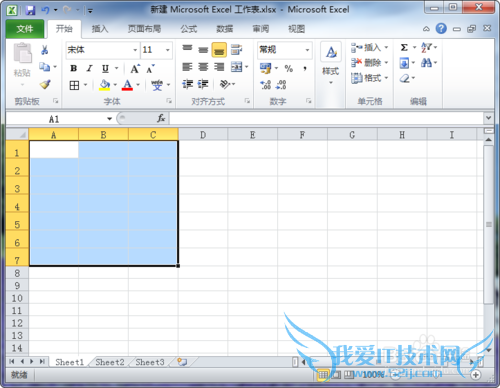Toggle Underline formatting
This screenshot has height=388, width=500.
(x=105, y=69)
